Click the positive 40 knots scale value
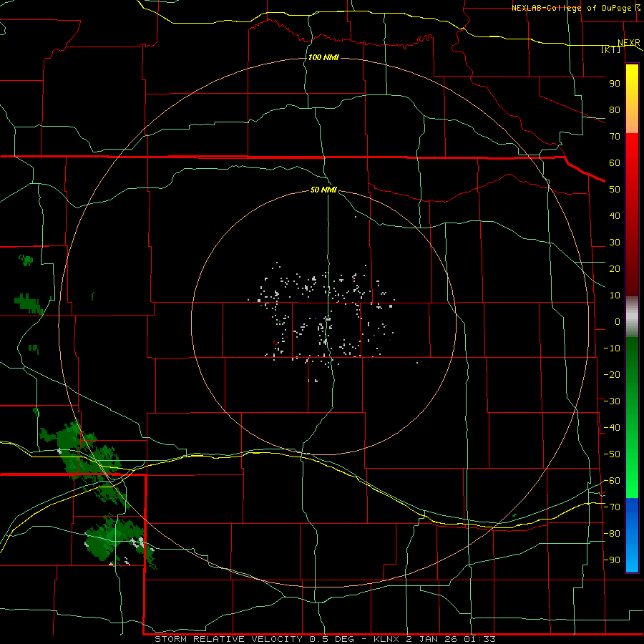 point(615,216)
